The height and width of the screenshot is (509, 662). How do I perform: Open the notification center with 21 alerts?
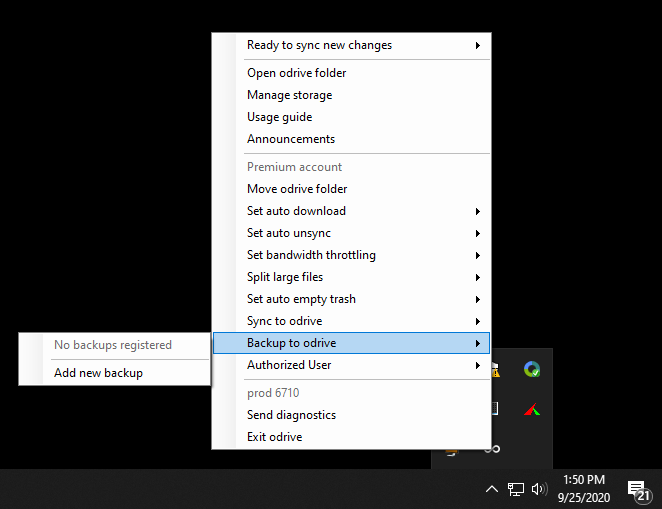638,490
